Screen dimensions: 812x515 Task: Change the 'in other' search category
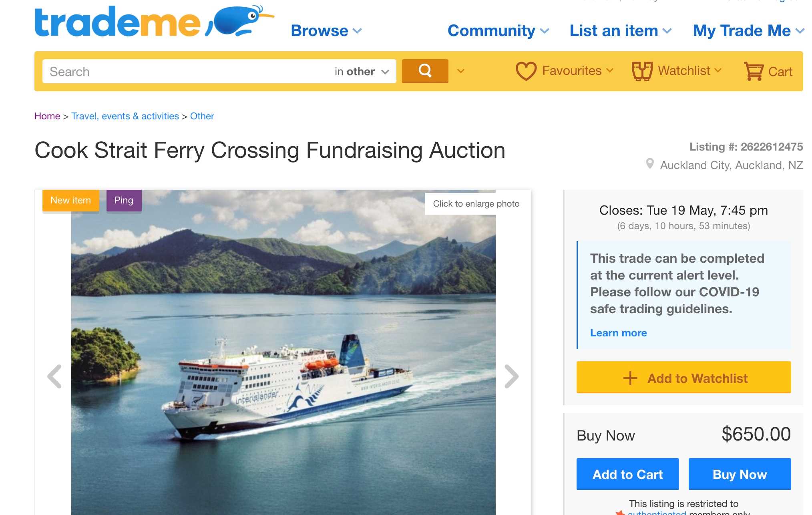(362, 72)
